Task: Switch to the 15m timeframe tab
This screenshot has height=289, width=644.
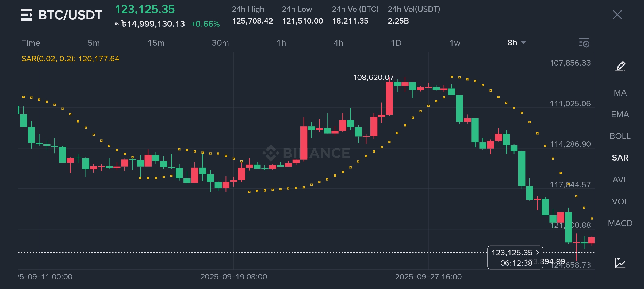Action: pos(156,43)
